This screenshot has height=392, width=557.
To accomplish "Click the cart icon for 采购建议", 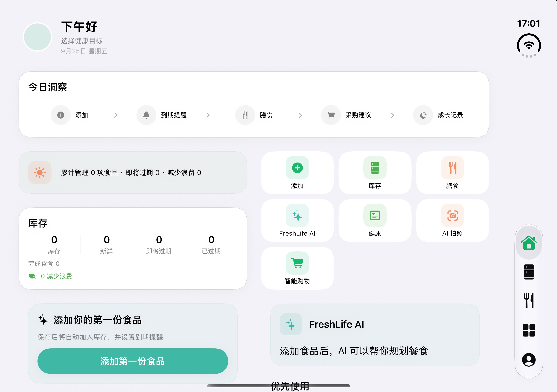I will pyautogui.click(x=331, y=115).
